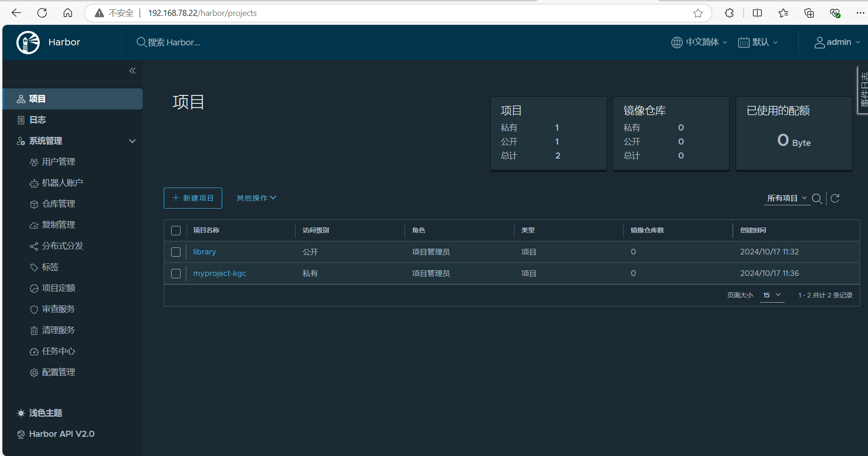
Task: Sort by 角色 column header
Action: coord(419,231)
